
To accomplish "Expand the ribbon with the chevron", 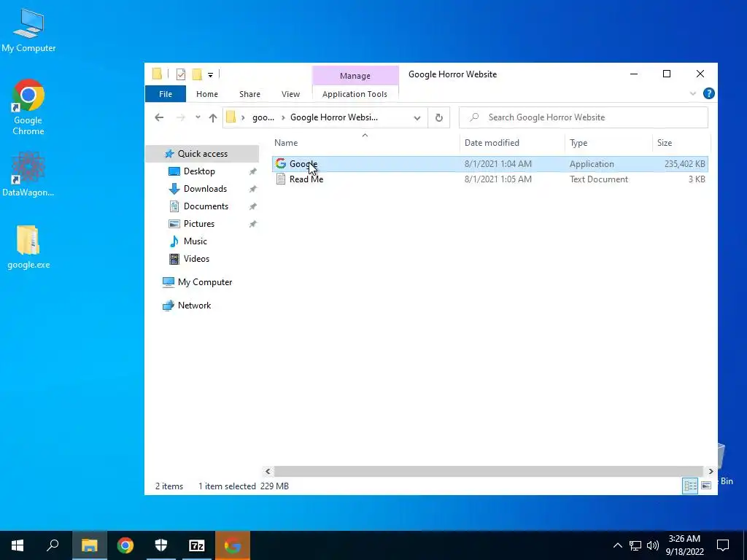I will [693, 94].
